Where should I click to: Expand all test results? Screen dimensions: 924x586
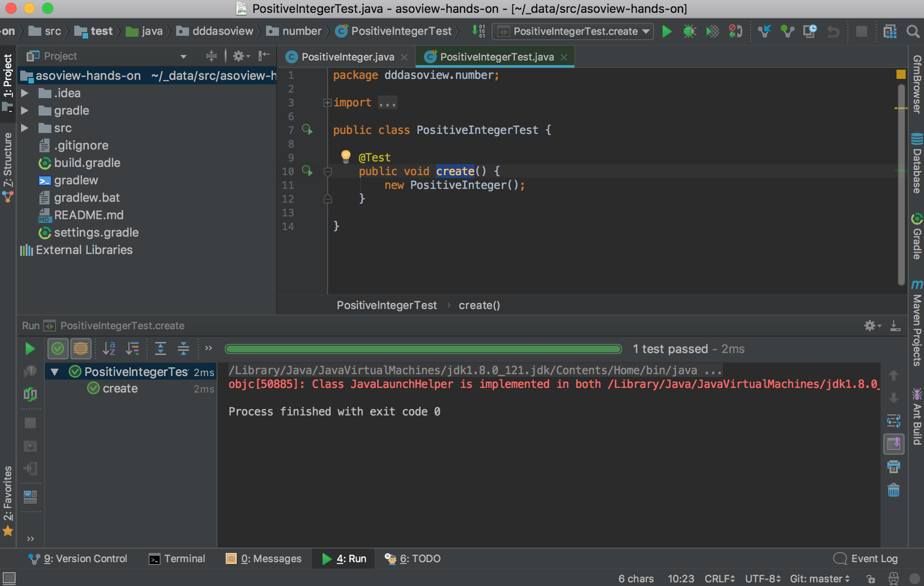[x=161, y=349]
